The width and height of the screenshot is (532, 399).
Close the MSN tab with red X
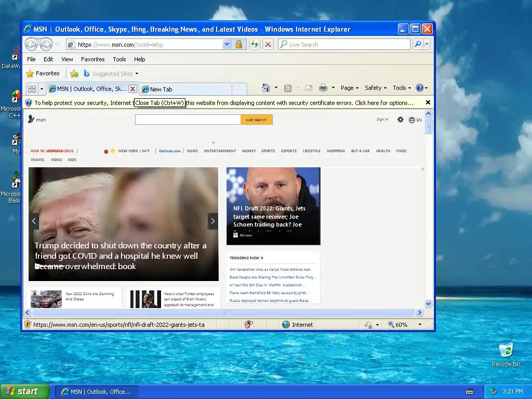(x=132, y=89)
